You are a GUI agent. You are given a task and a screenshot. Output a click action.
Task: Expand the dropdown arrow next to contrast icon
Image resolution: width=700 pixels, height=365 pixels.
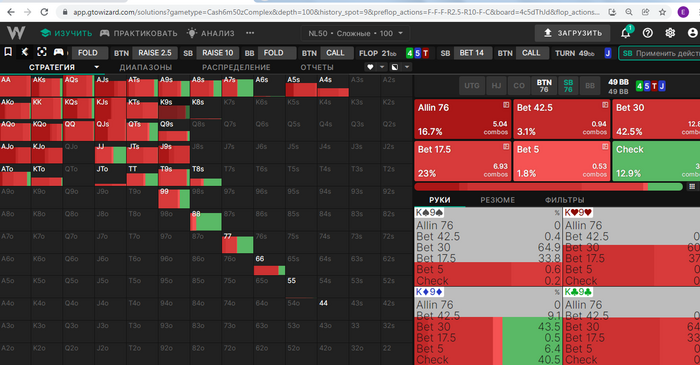point(406,67)
